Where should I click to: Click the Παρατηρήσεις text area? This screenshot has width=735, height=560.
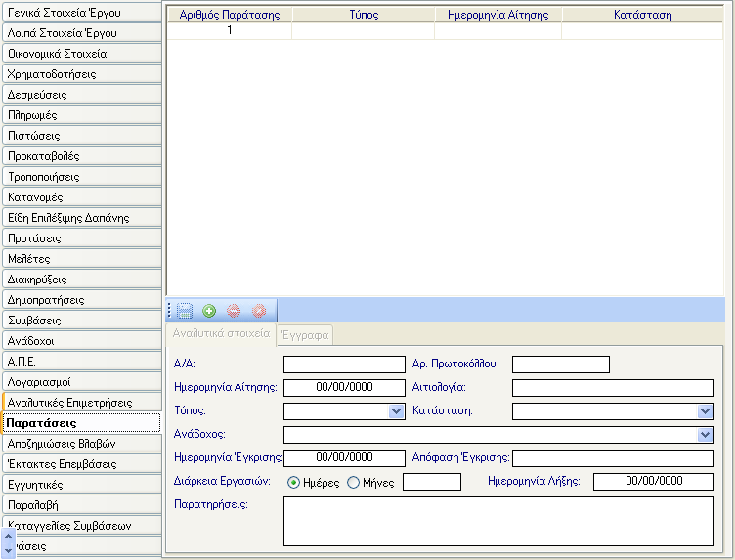[x=498, y=522]
